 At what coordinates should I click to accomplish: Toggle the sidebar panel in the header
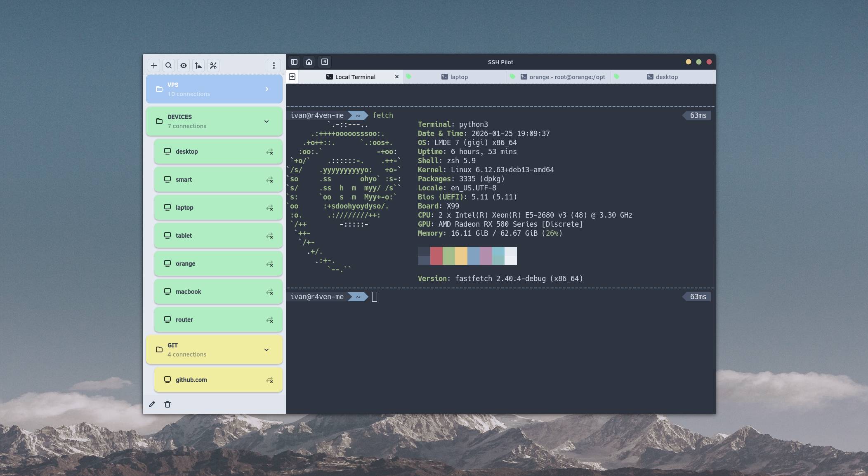click(294, 61)
